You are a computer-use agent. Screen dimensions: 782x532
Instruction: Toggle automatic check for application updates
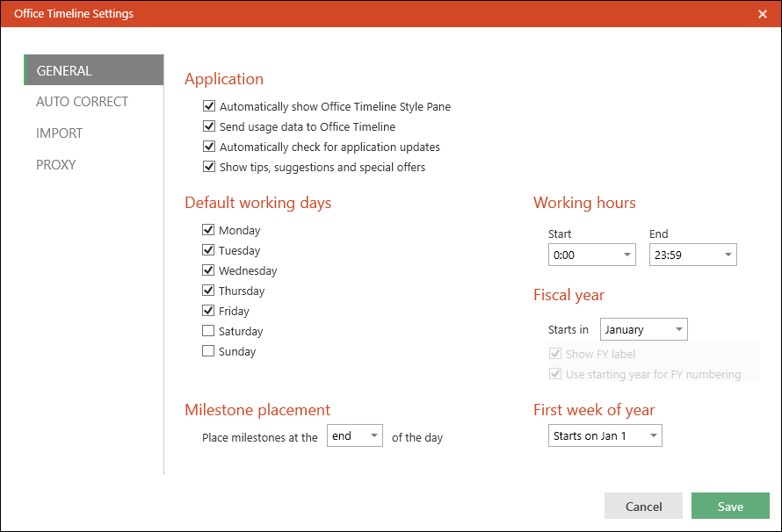(209, 147)
